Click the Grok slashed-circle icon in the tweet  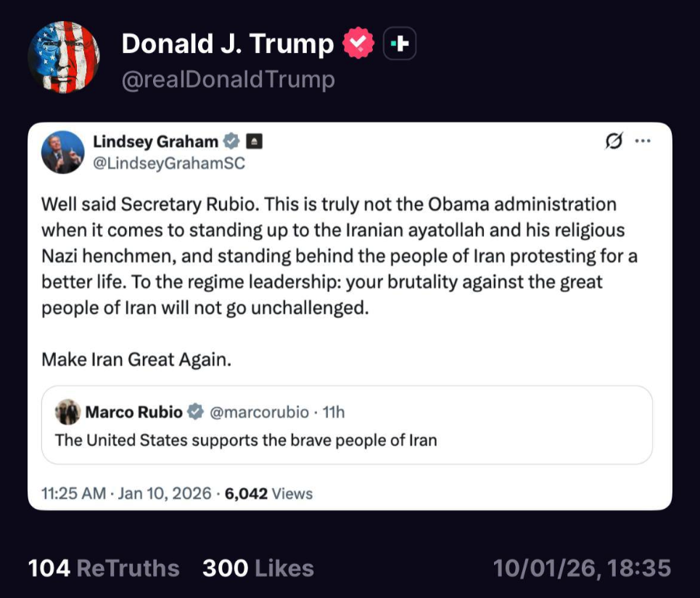pos(613,141)
